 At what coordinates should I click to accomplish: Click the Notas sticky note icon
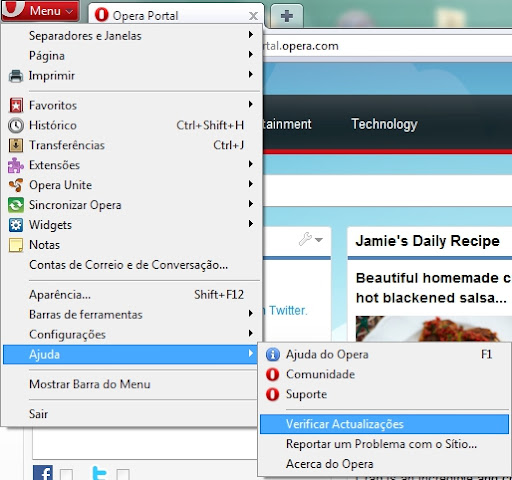click(x=16, y=245)
